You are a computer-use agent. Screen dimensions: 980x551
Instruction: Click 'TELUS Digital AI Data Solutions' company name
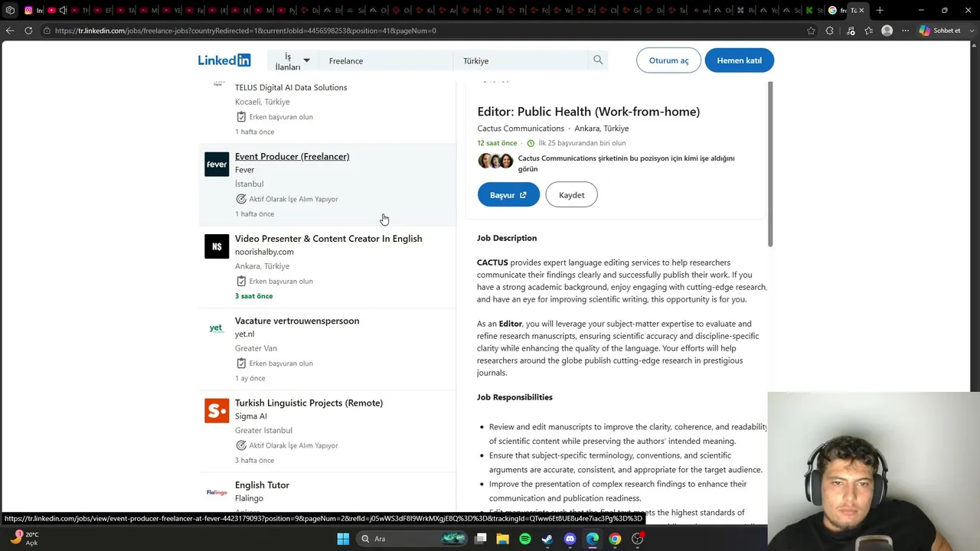pos(291,87)
